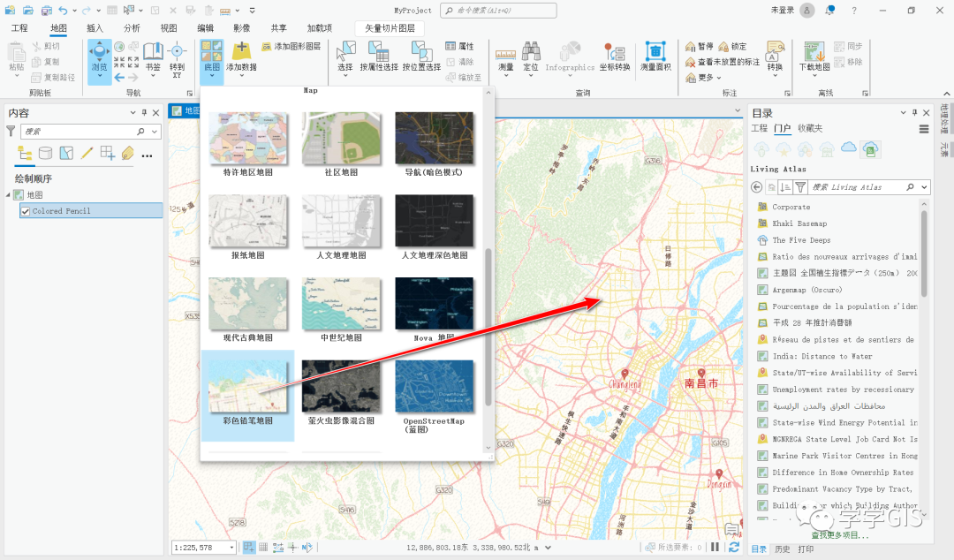Toggle the snapping icon in the map status bar

[x=249, y=548]
